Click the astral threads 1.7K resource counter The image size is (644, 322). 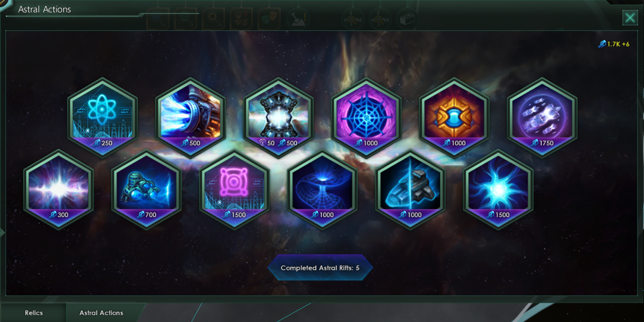click(x=614, y=44)
